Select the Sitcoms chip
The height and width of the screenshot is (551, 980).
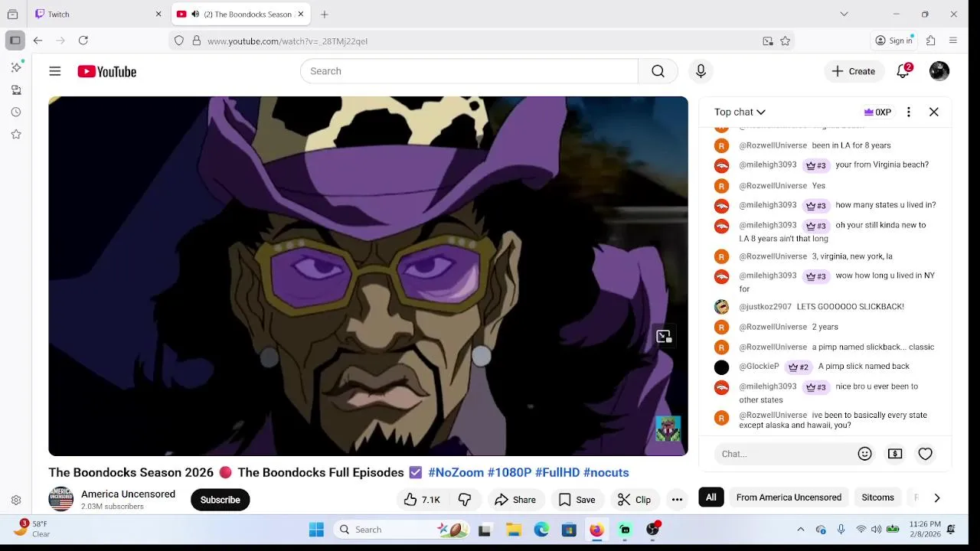pos(877,497)
